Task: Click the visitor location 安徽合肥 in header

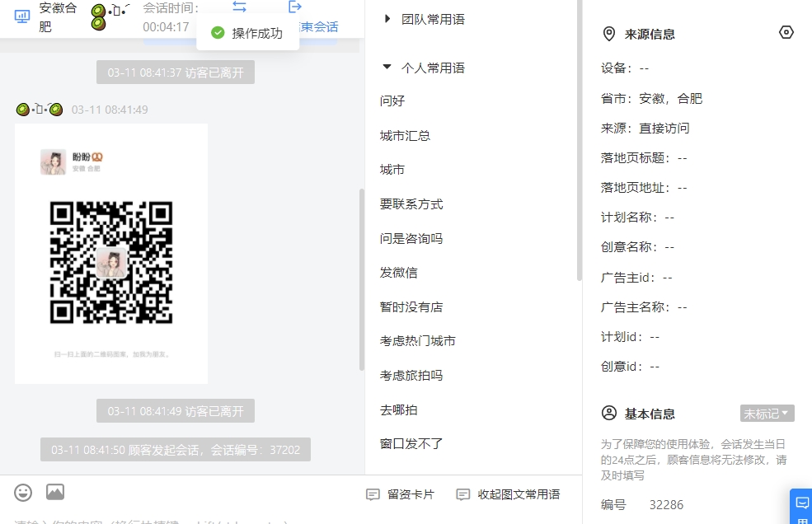Action: [x=58, y=17]
